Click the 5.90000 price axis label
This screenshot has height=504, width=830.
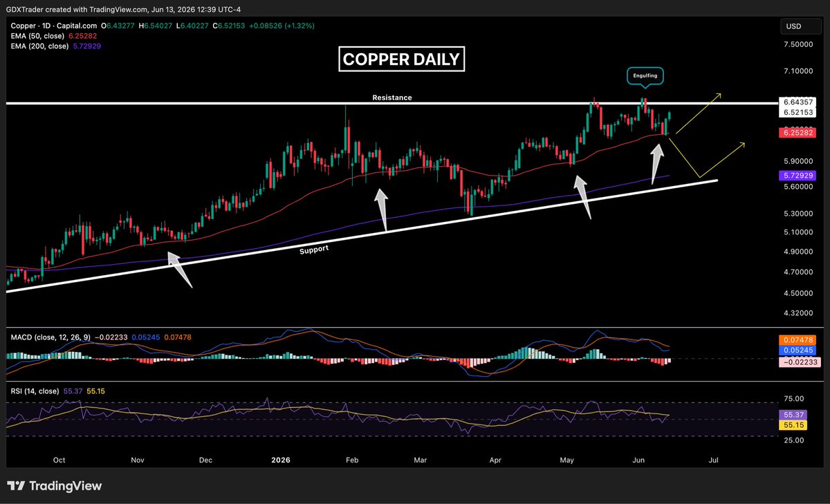(798, 160)
